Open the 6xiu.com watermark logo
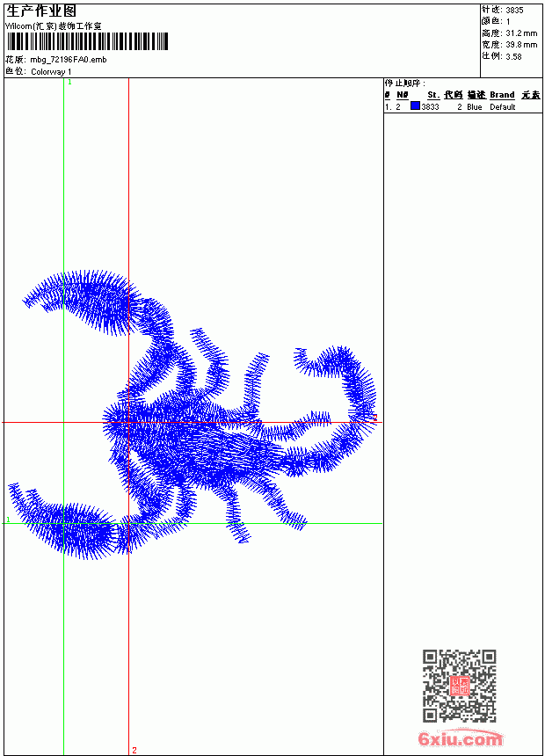Viewport: 545px width, 756px height. [x=460, y=738]
